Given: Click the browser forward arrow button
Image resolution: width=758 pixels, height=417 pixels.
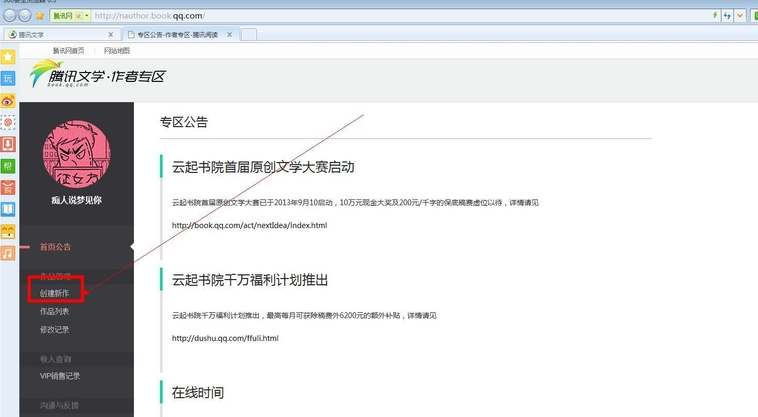Looking at the screenshot, I should coord(25,15).
